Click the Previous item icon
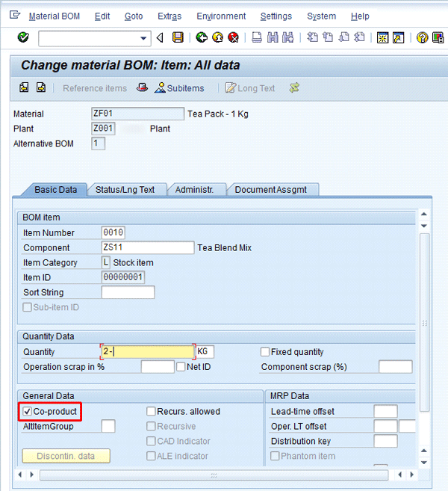 pyautogui.click(x=25, y=88)
